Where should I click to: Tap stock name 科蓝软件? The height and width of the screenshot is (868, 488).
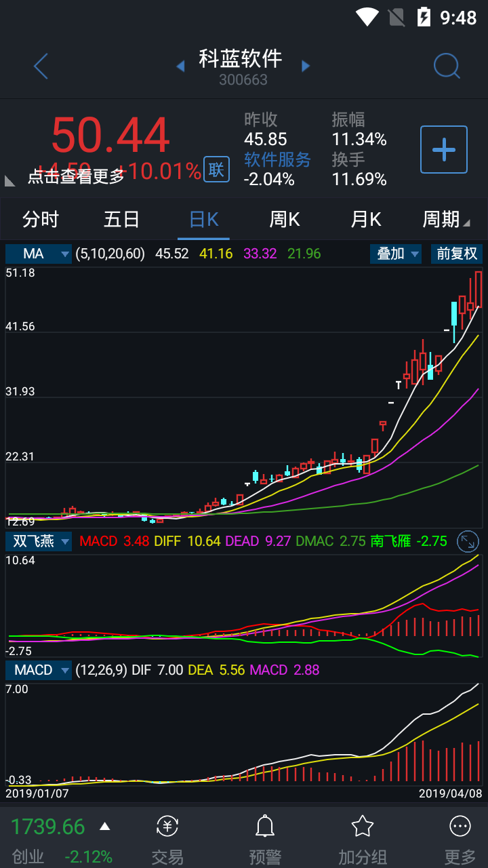point(241,58)
